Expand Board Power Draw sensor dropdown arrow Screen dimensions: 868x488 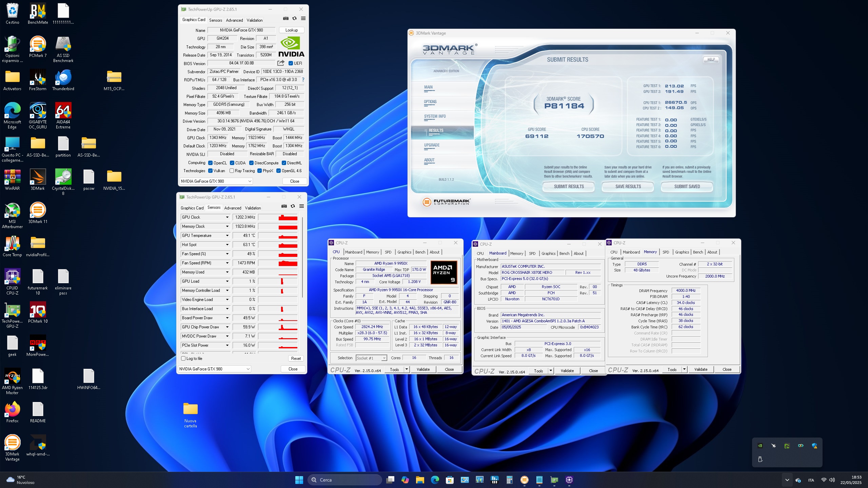(x=227, y=318)
